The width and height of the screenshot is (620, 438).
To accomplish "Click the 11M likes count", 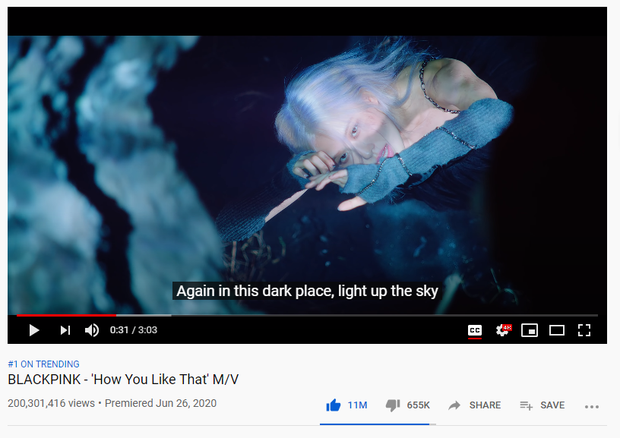I will tap(357, 405).
